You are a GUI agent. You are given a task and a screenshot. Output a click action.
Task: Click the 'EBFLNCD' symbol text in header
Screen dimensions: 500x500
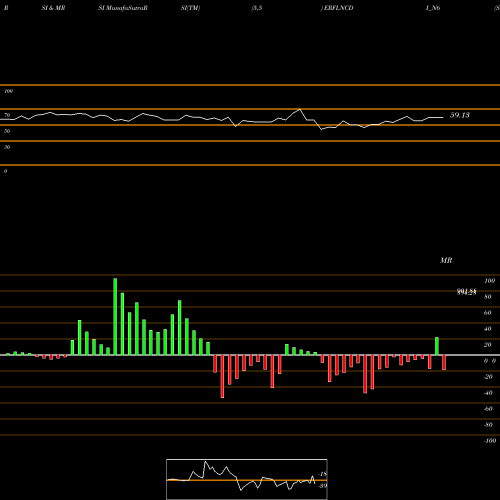338,8
